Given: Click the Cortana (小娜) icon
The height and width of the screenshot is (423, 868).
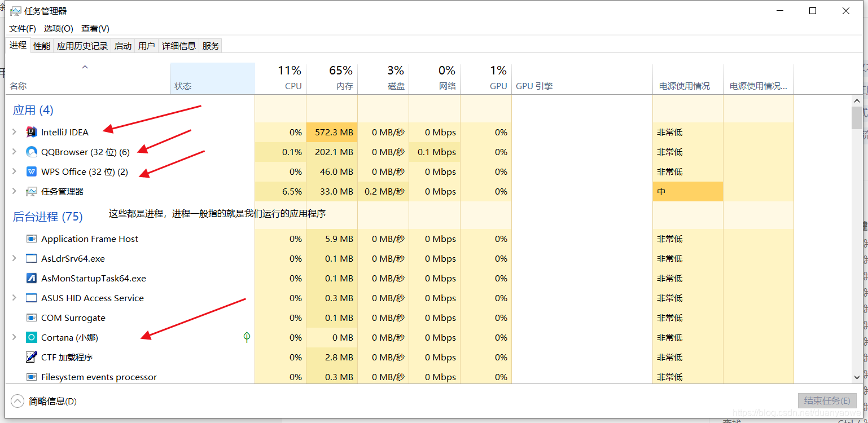Looking at the screenshot, I should (x=32, y=338).
